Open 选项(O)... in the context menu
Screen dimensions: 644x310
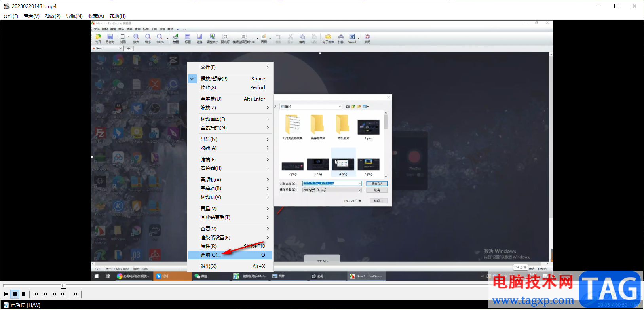click(x=230, y=255)
